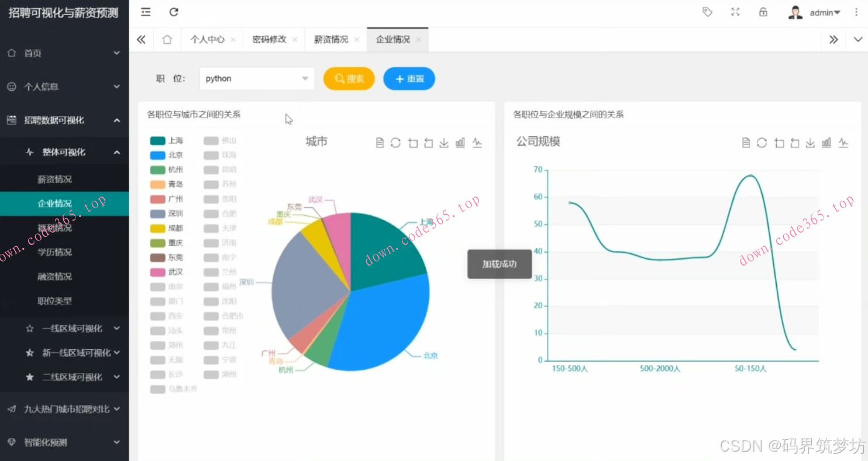Viewport: 868px width, 461px height.
Task: Collapse the 招聘数据可视化 sidebar menu
Action: tap(64, 121)
